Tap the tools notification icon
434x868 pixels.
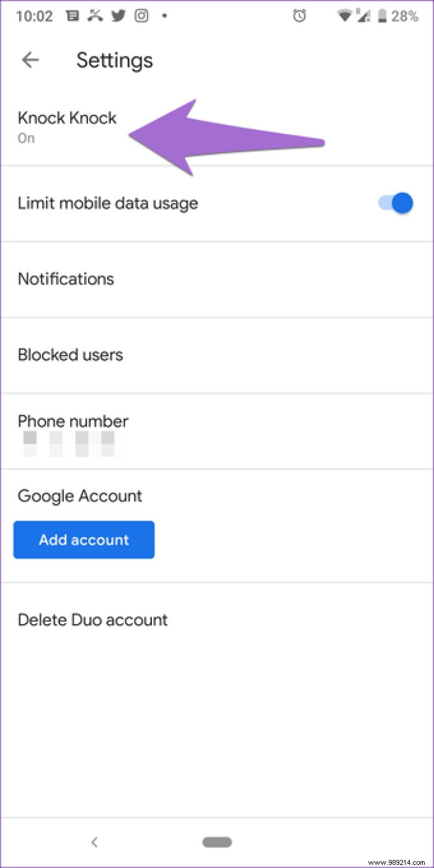point(95,16)
